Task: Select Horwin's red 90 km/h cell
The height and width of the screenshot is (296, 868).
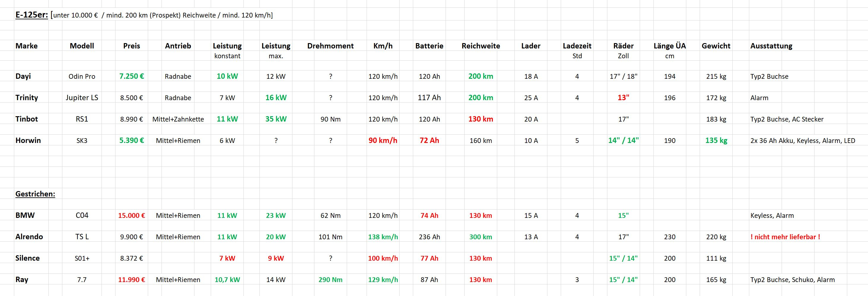Action: [383, 140]
